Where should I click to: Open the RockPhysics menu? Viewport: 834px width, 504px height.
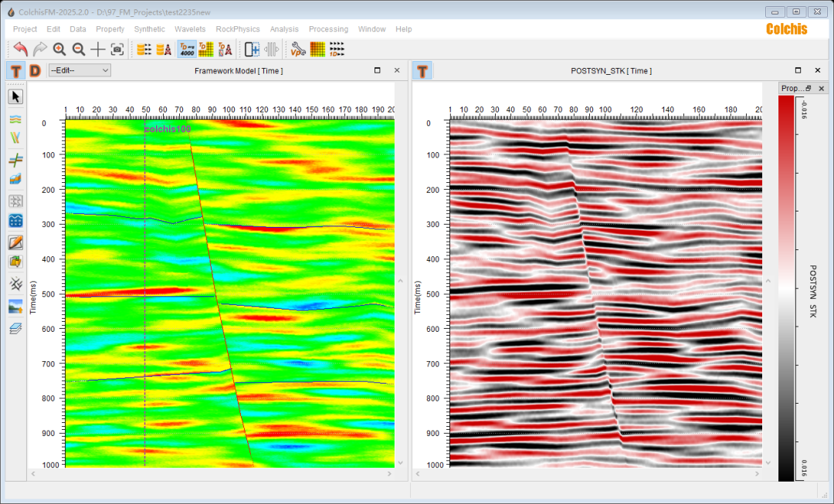(238, 29)
